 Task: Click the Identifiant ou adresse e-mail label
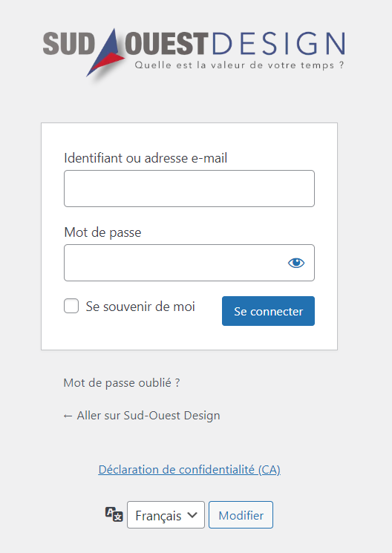(146, 158)
